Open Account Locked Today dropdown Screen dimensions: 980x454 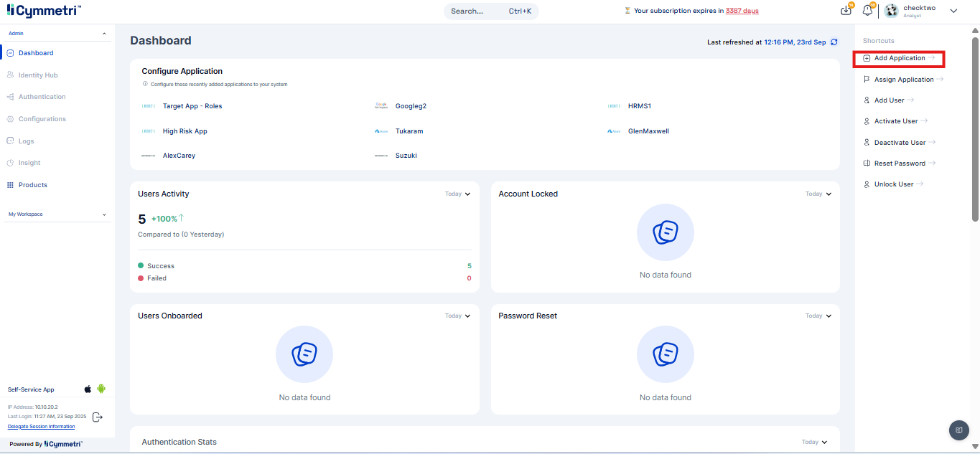(x=818, y=194)
